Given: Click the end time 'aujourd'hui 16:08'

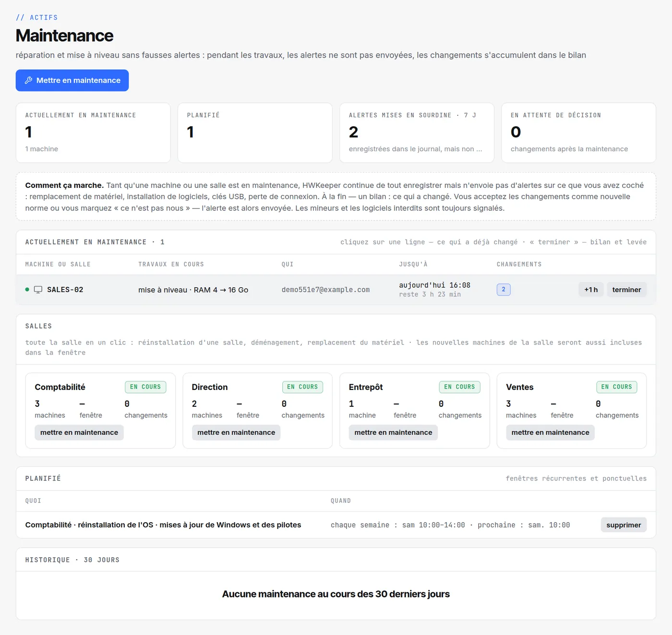Looking at the screenshot, I should pyautogui.click(x=434, y=285).
